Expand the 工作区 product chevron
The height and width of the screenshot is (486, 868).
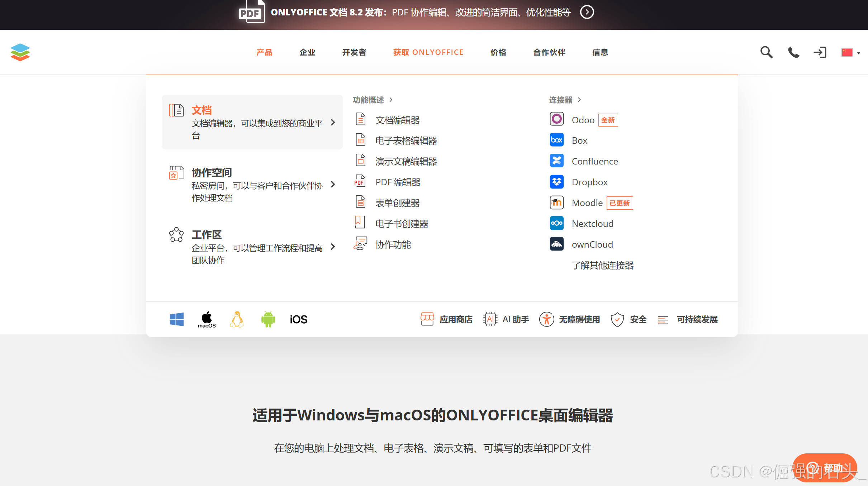click(x=333, y=247)
